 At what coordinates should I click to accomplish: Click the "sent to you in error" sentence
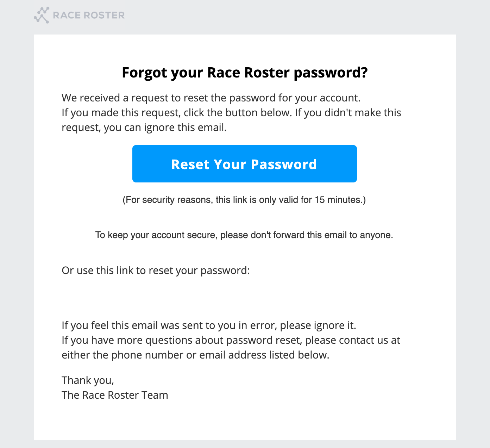click(x=209, y=325)
